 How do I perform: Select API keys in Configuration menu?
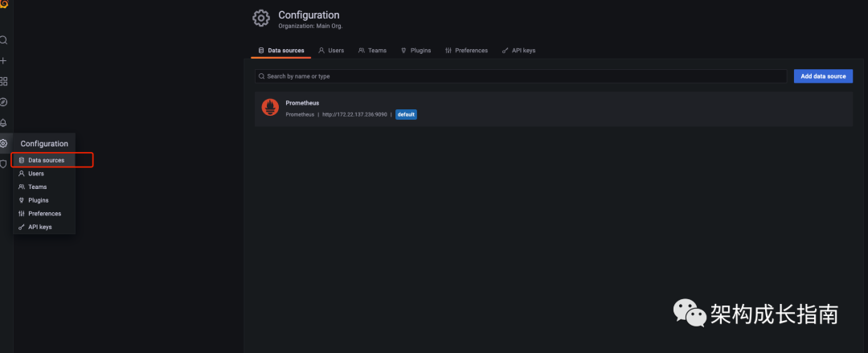[39, 227]
